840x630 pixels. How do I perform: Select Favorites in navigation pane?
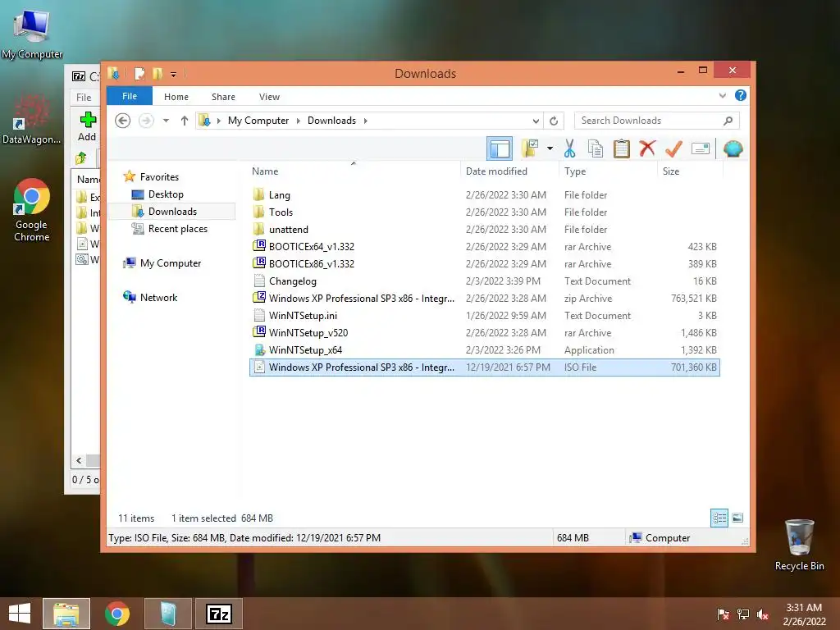click(x=159, y=177)
